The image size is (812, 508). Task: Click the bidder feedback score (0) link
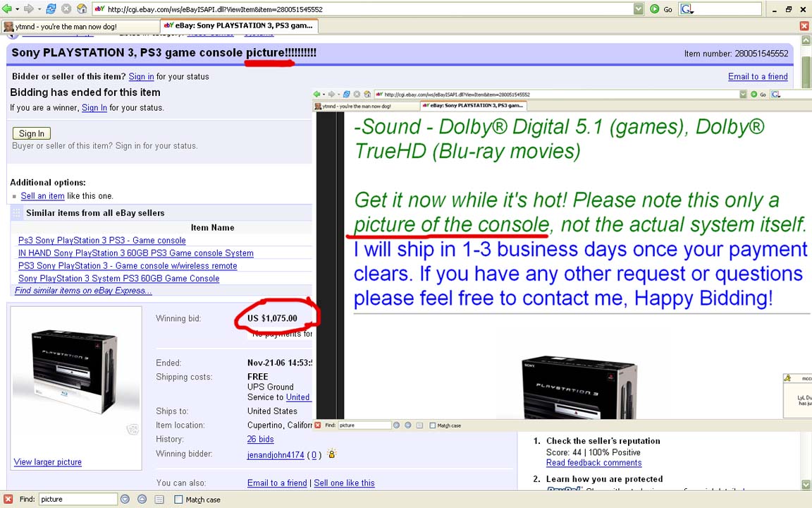point(314,454)
